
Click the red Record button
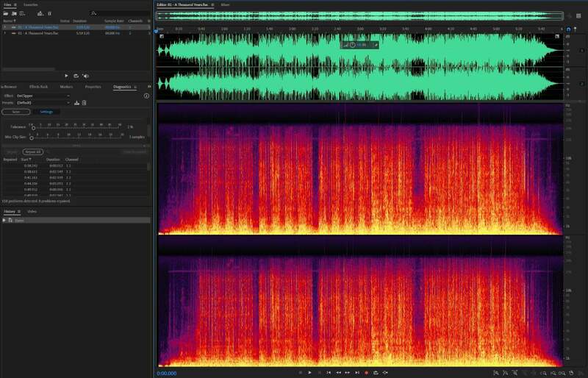click(367, 373)
